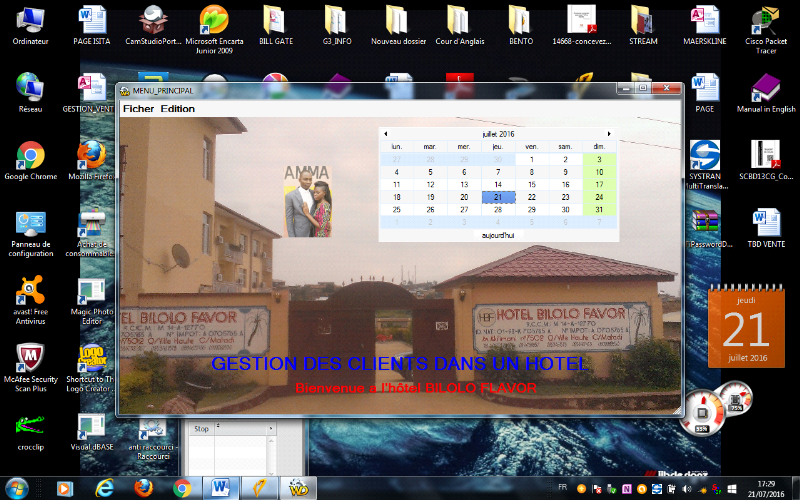Open the MAERSKLINE Access file icon

click(x=705, y=26)
